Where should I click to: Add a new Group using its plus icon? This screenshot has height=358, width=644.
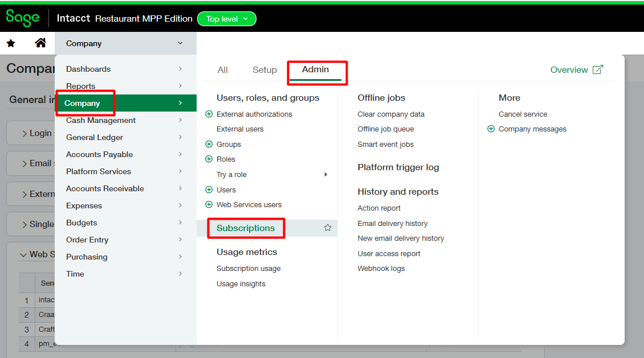coord(209,144)
